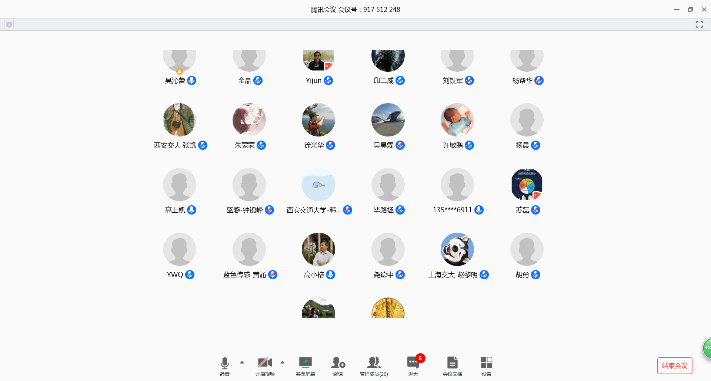Turn on the camera video button
The image size is (711, 381).
265,366
